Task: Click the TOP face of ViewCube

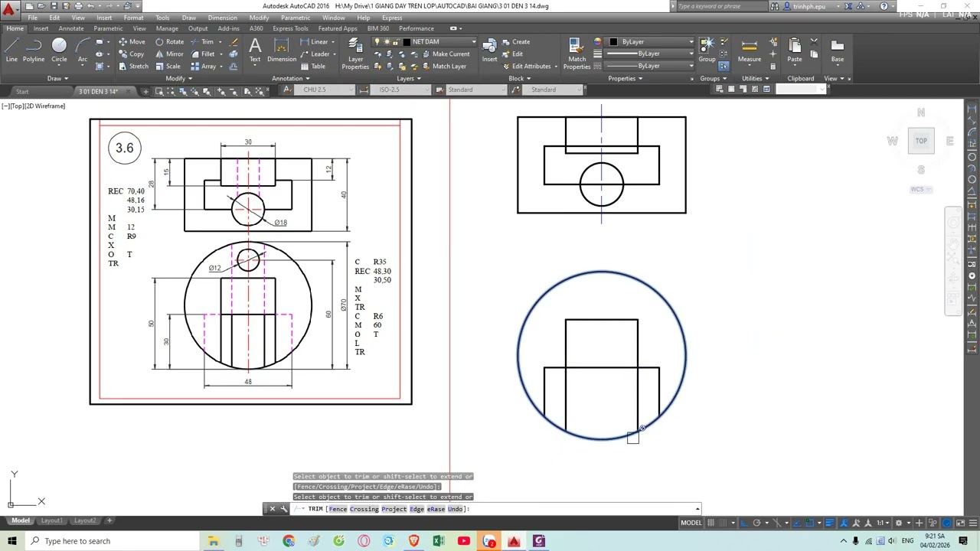Action: pyautogui.click(x=921, y=141)
